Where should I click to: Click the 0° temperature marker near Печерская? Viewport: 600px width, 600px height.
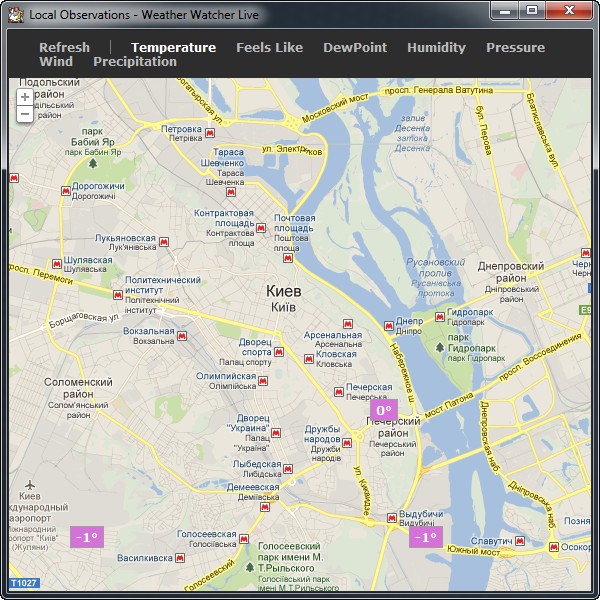point(383,410)
